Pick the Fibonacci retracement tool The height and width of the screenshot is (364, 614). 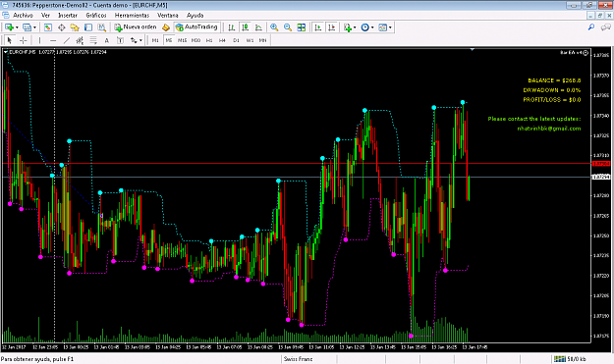pyautogui.click(x=93, y=40)
